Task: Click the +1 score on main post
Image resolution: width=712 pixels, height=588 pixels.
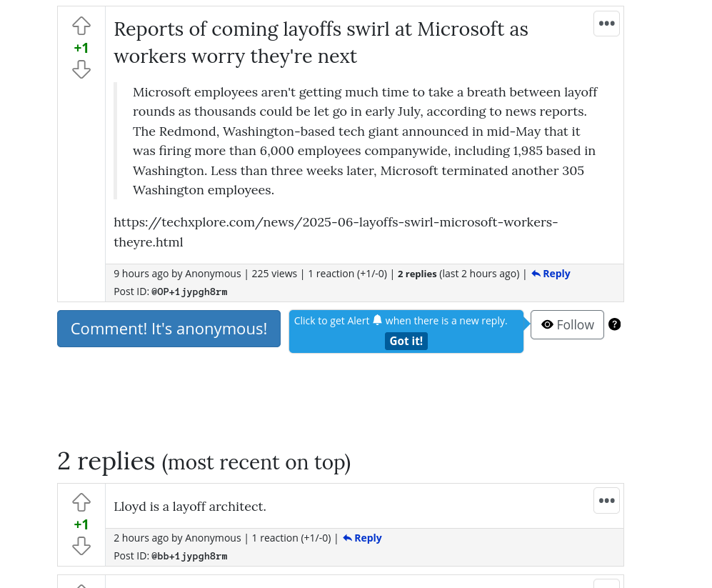Action: tap(81, 48)
